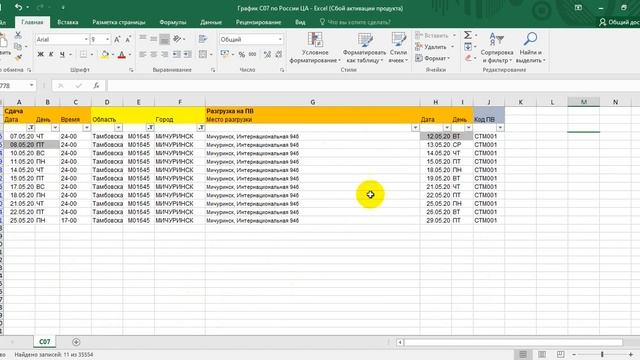Open the filter dropdown for Сдача Дата column

point(31,128)
